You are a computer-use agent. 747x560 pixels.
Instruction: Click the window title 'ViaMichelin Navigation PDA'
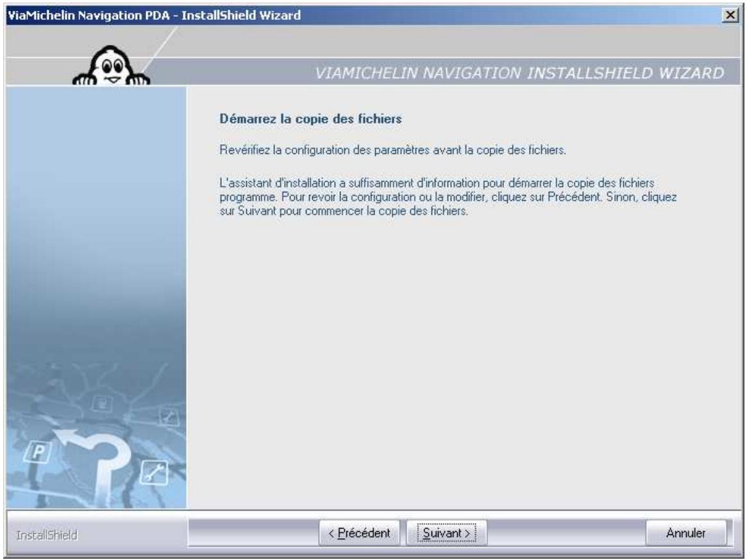[88, 15]
